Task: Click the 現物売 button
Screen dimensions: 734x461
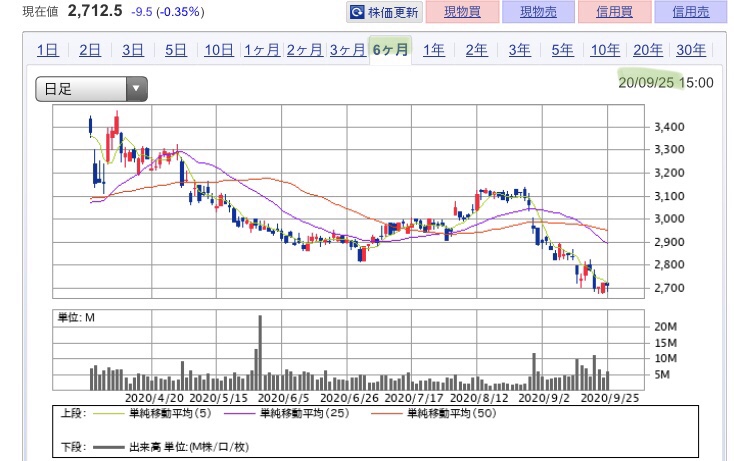Action: tap(538, 12)
